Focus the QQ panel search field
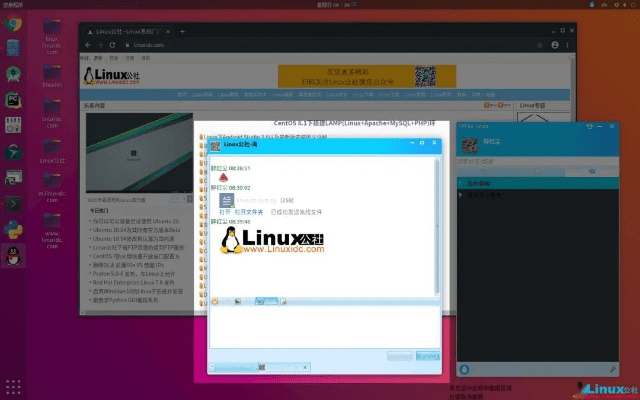640x400 pixels. [537, 162]
